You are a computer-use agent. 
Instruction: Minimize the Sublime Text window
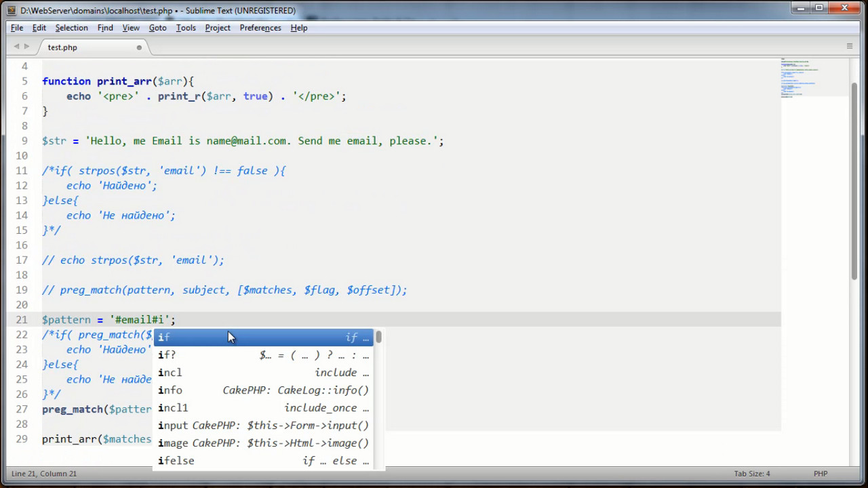click(x=800, y=8)
